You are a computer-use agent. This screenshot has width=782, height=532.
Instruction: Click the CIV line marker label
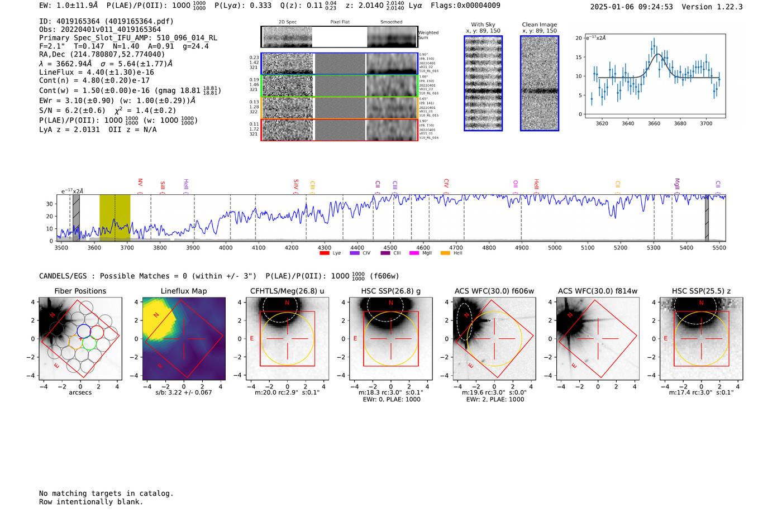point(446,183)
